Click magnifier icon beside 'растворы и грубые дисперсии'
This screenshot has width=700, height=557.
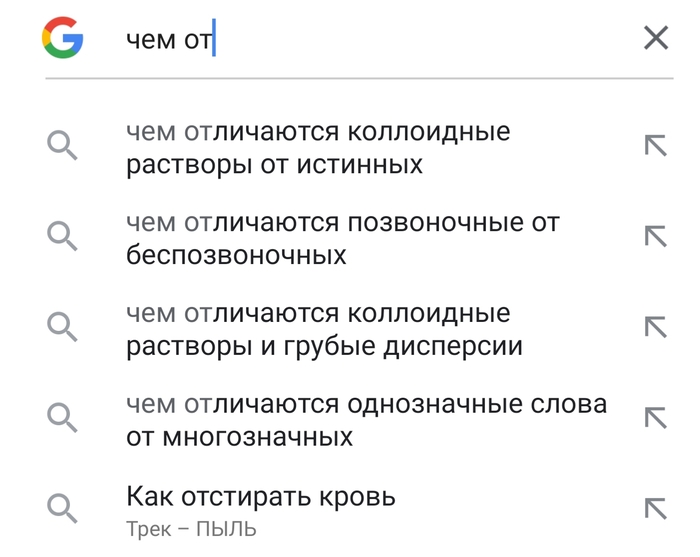click(62, 328)
